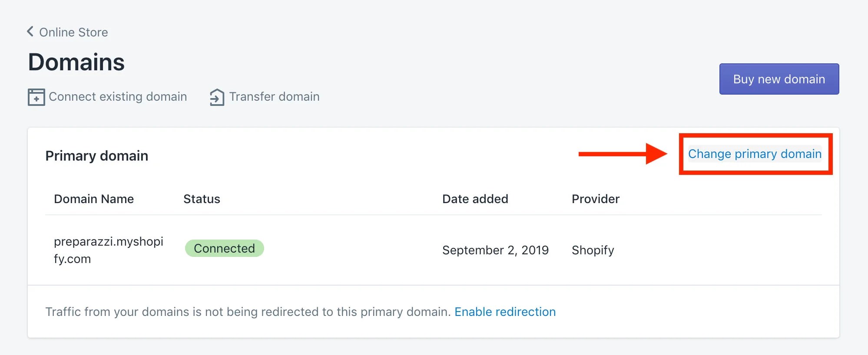Click the Domain Name column header
The width and height of the screenshot is (868, 355).
(94, 199)
